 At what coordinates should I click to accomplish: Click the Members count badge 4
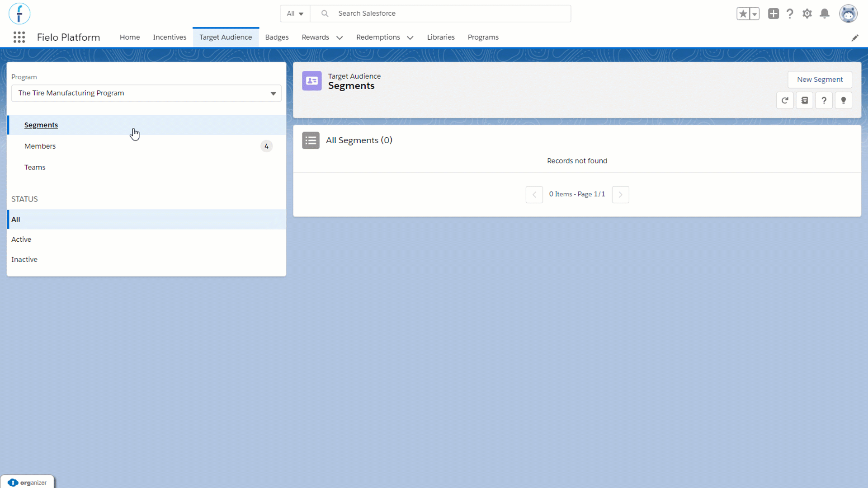267,146
